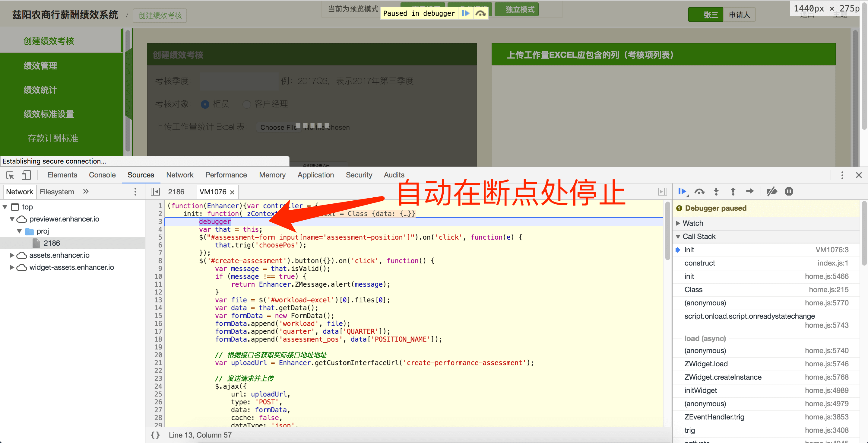
Task: Open the Console tab
Action: coord(102,175)
